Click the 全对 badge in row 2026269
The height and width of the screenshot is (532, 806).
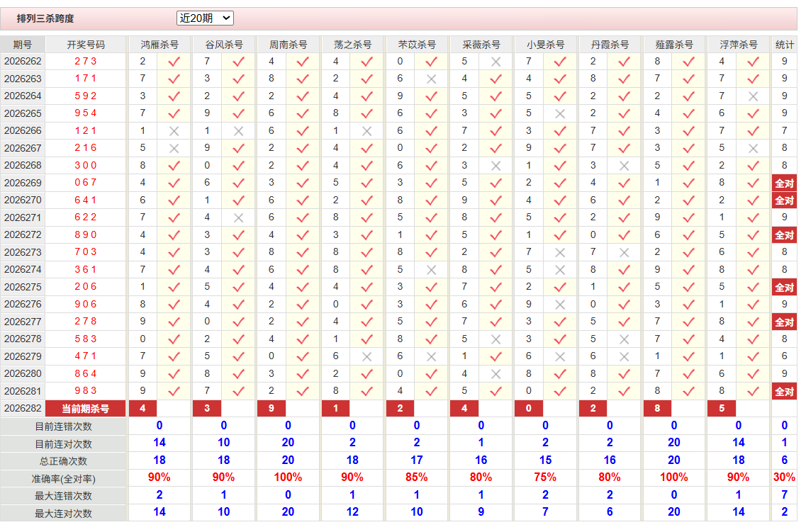785,183
